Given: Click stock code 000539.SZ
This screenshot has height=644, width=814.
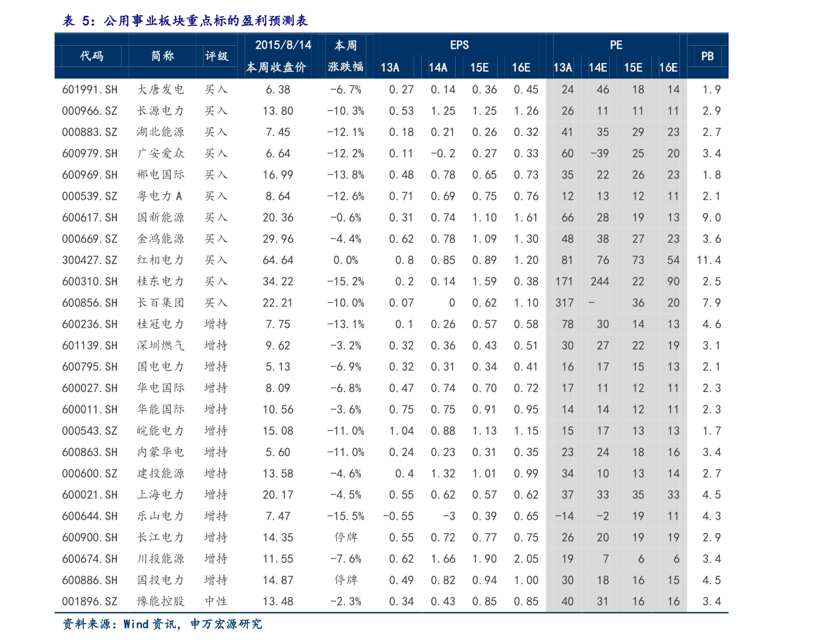Looking at the screenshot, I should point(90,196).
